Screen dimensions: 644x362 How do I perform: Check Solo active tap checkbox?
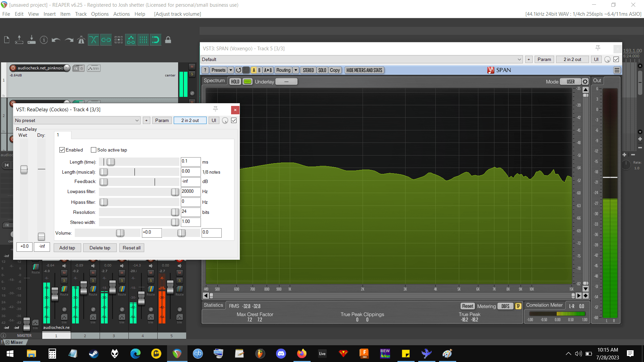pyautogui.click(x=94, y=150)
